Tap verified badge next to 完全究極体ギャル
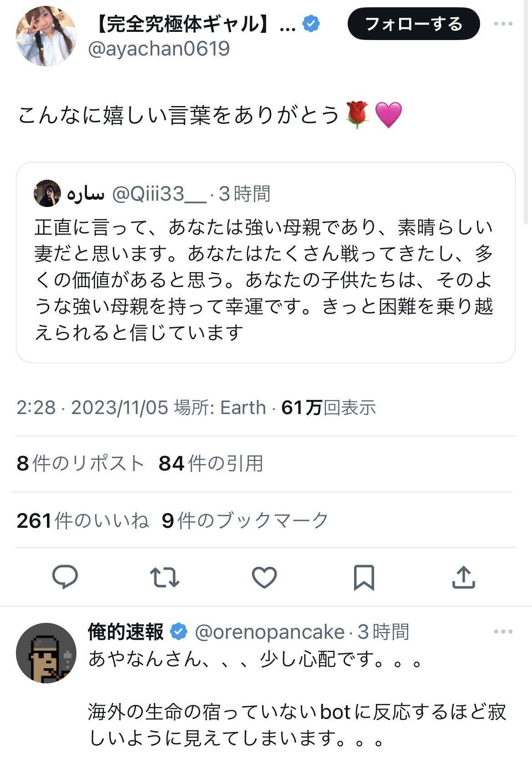 coord(311,24)
